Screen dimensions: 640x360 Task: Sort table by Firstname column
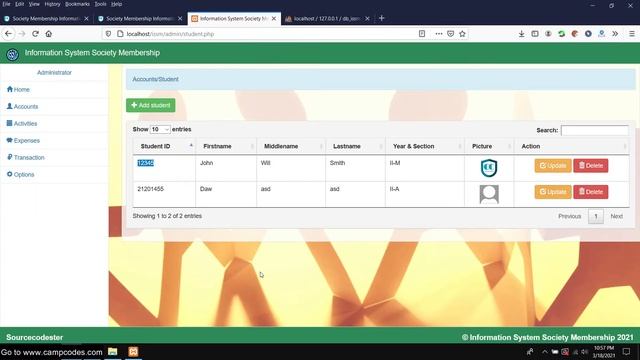(226, 146)
